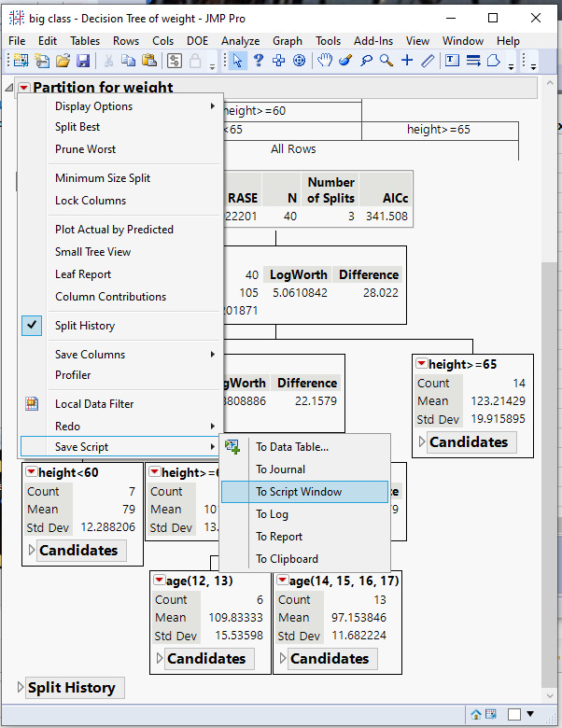Viewport: 562px width, 728px height.
Task: Click the Copy toolbar icon
Action: [128, 61]
